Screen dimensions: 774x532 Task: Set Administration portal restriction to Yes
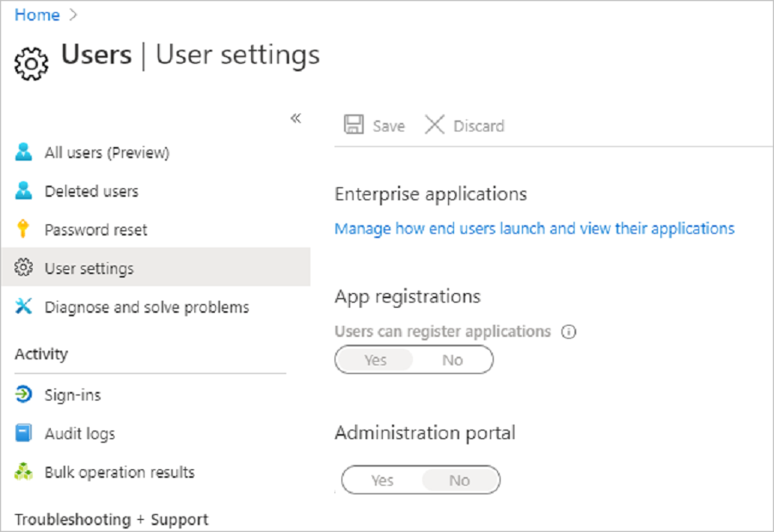tap(382, 480)
